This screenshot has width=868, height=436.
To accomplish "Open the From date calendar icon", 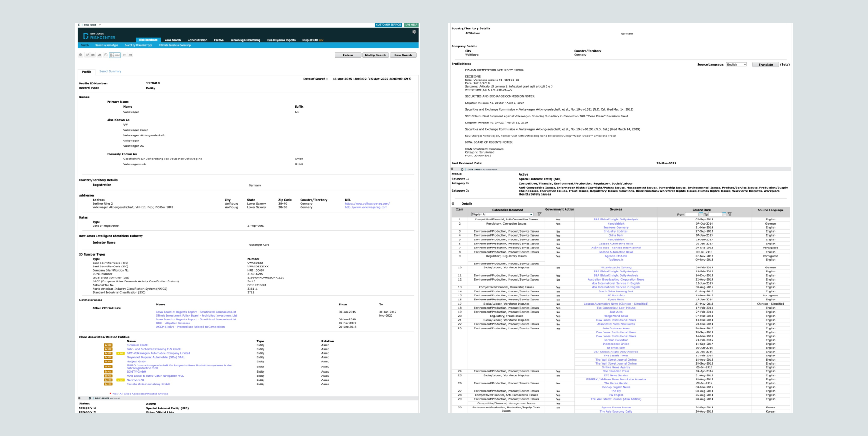I will 701,214.
